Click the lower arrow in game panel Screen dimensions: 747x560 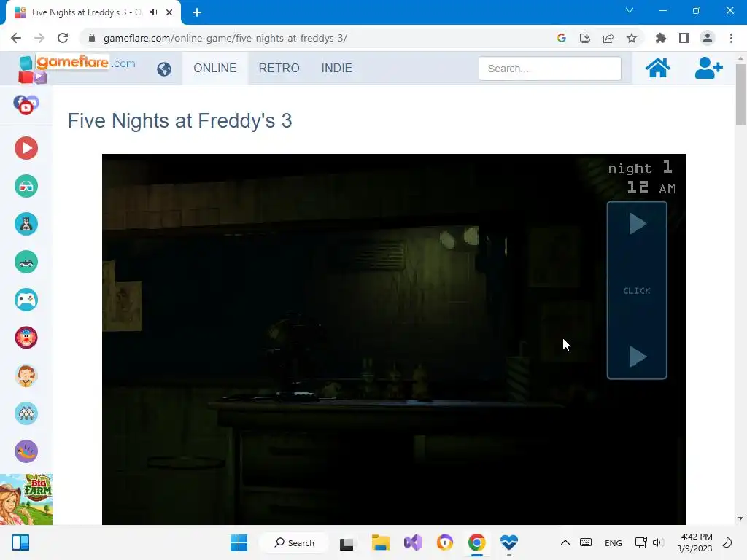point(638,357)
